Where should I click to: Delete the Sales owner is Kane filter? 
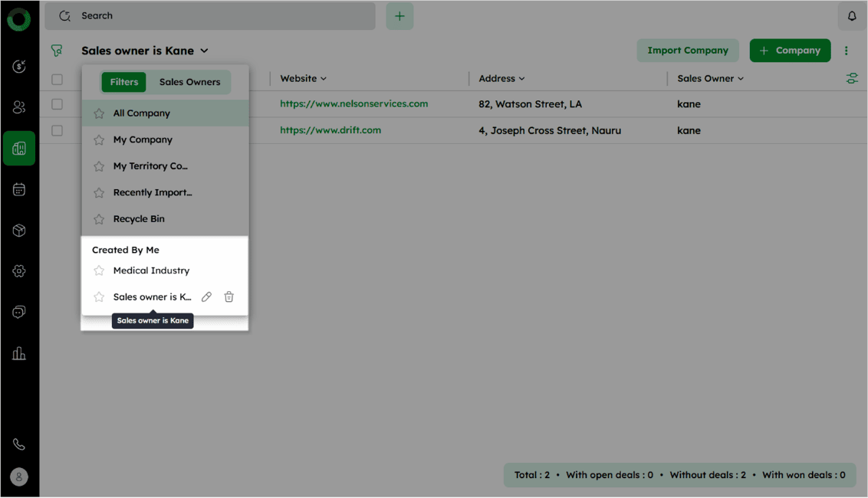pos(229,297)
